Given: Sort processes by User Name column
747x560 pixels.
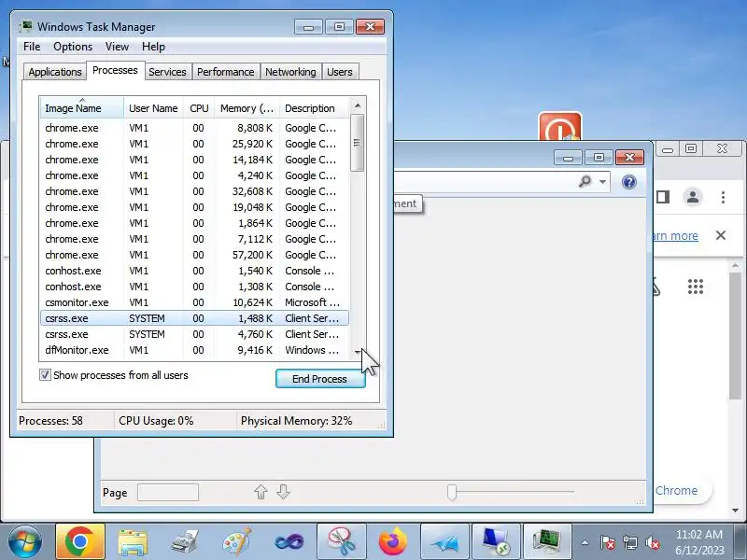Looking at the screenshot, I should click(153, 108).
